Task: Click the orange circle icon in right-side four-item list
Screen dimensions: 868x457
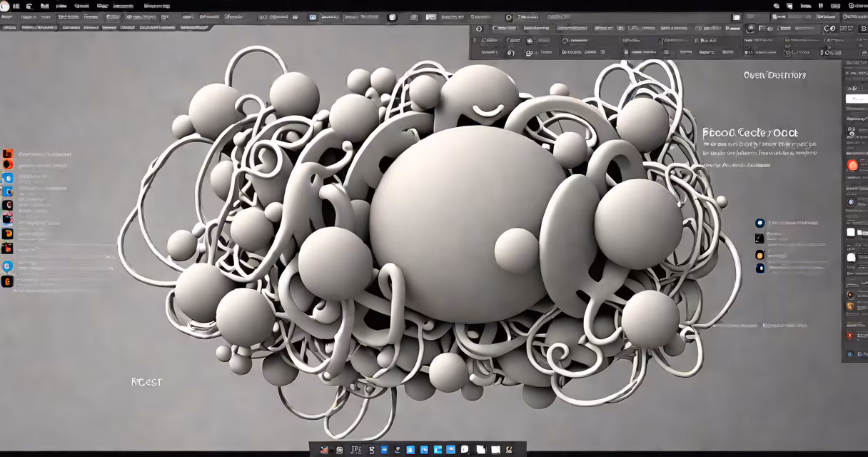Action: coord(759,254)
